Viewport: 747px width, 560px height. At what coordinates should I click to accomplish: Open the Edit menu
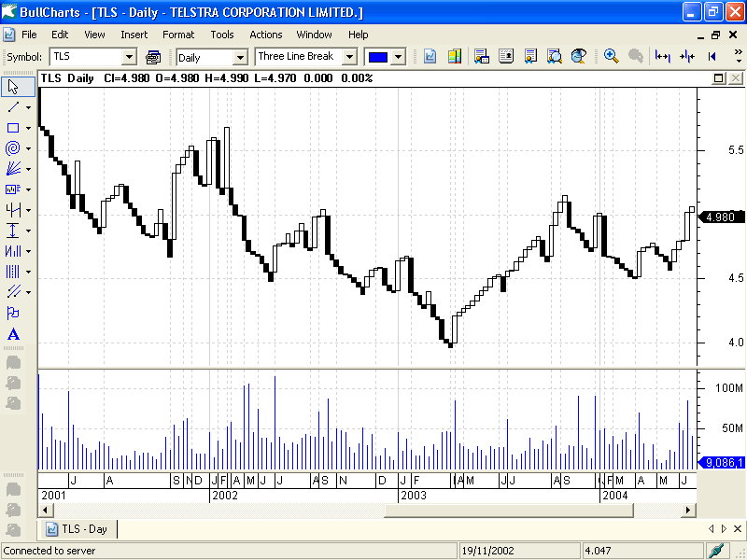tap(60, 35)
